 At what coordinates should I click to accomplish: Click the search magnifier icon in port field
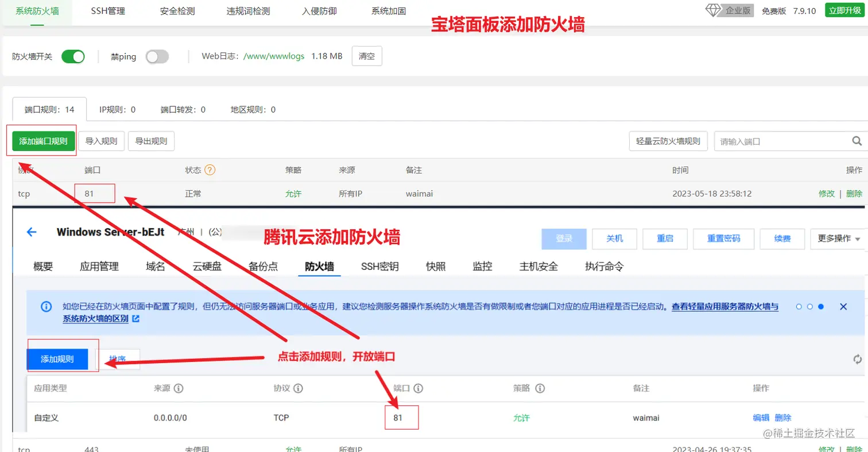point(857,141)
